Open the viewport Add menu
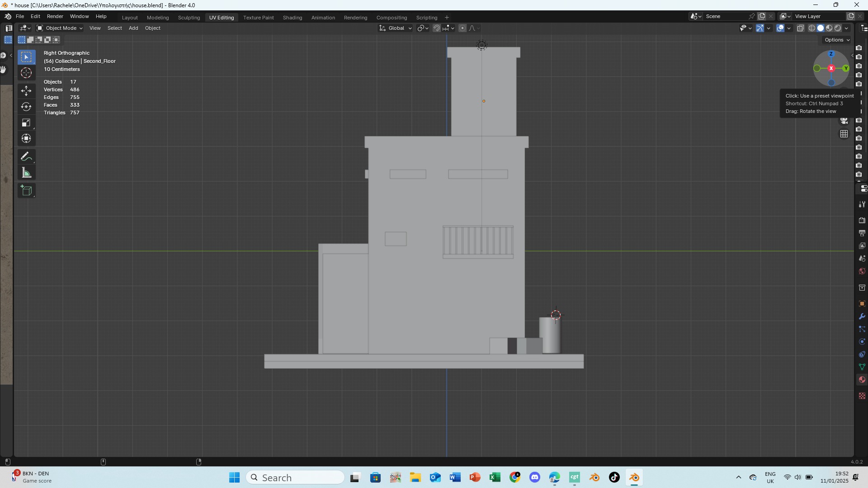Viewport: 868px width, 488px height. [133, 28]
